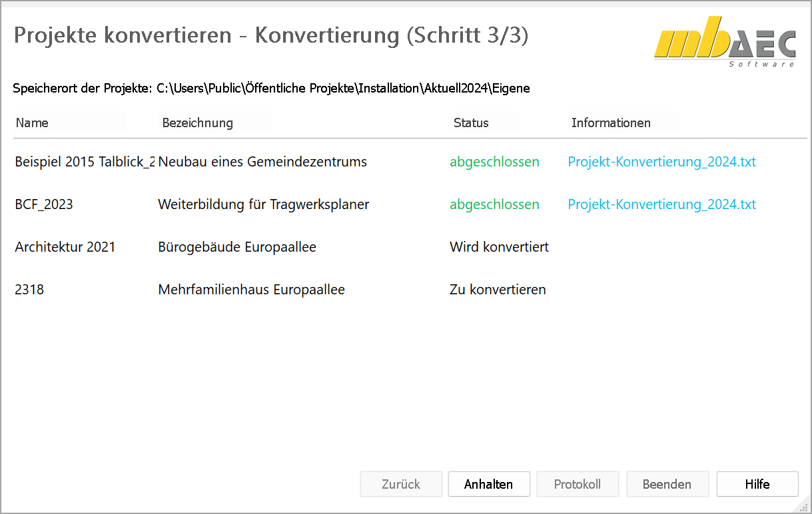Click the Status column header
812x514 pixels.
471,123
